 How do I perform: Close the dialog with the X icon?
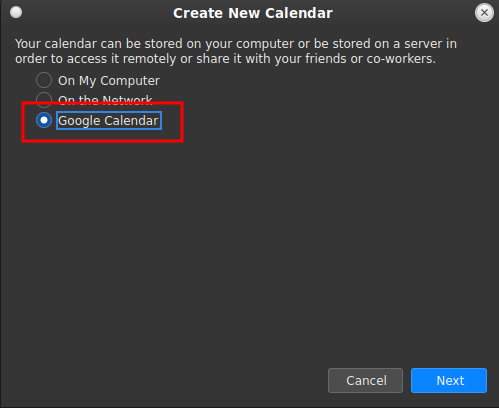tap(484, 13)
